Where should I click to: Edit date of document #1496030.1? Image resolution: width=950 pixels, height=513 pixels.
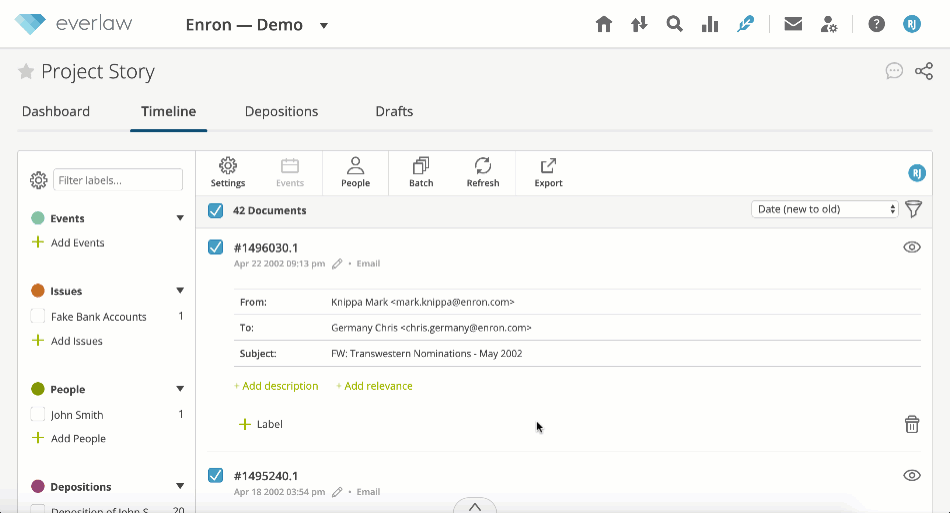pos(337,263)
